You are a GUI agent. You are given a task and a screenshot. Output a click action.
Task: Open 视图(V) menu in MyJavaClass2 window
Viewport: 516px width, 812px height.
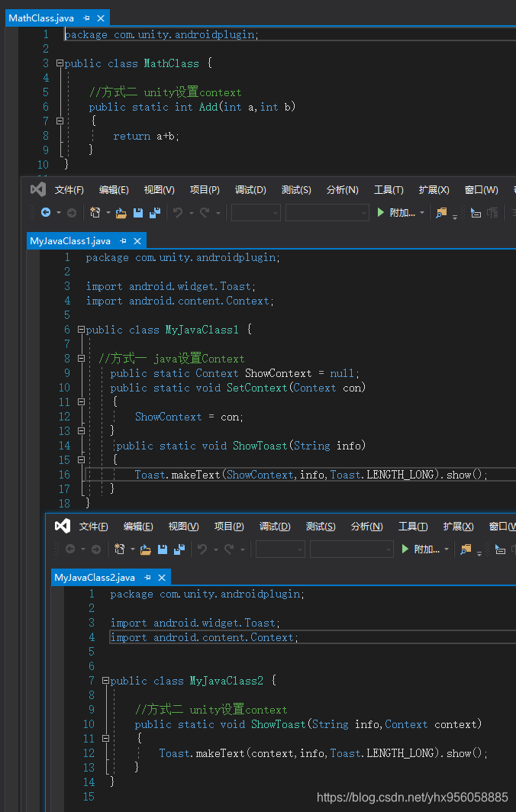[183, 527]
